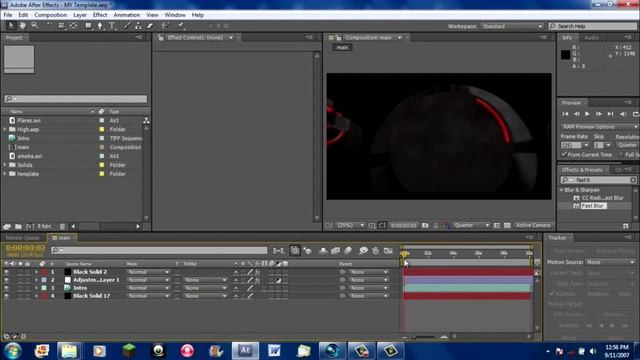Select the Eraser tool
This screenshot has height=360, width=640.
tap(150, 26)
